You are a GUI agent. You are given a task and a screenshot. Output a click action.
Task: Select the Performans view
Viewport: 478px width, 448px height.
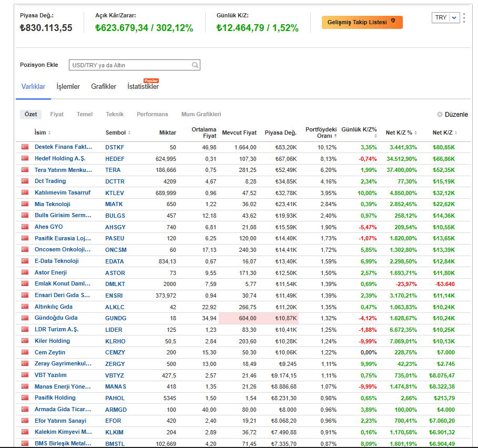tap(152, 114)
